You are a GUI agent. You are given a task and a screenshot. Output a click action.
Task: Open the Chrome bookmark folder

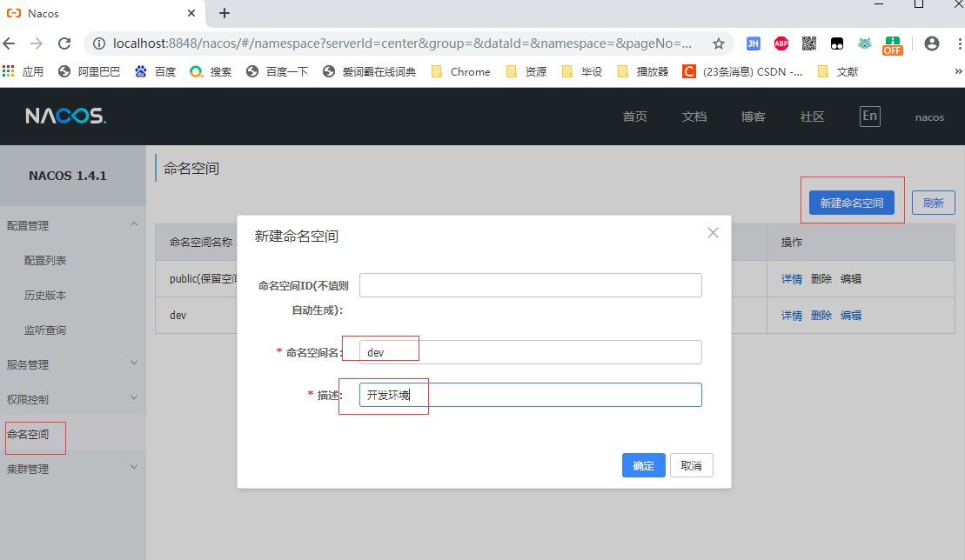pyautogui.click(x=461, y=72)
